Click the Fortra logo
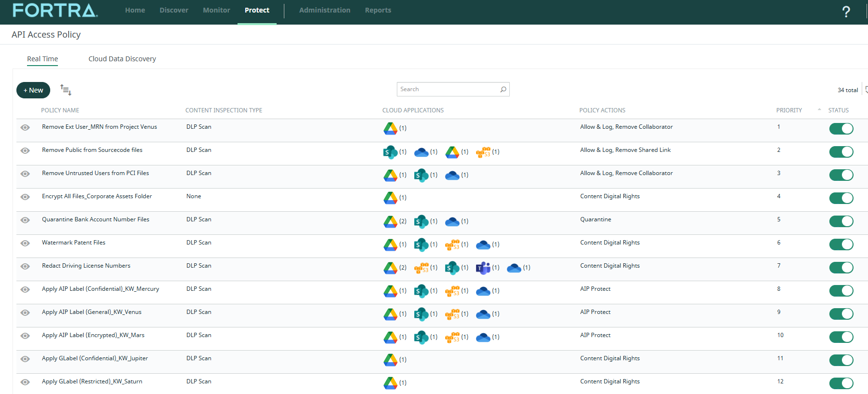The width and height of the screenshot is (868, 394). point(55,11)
